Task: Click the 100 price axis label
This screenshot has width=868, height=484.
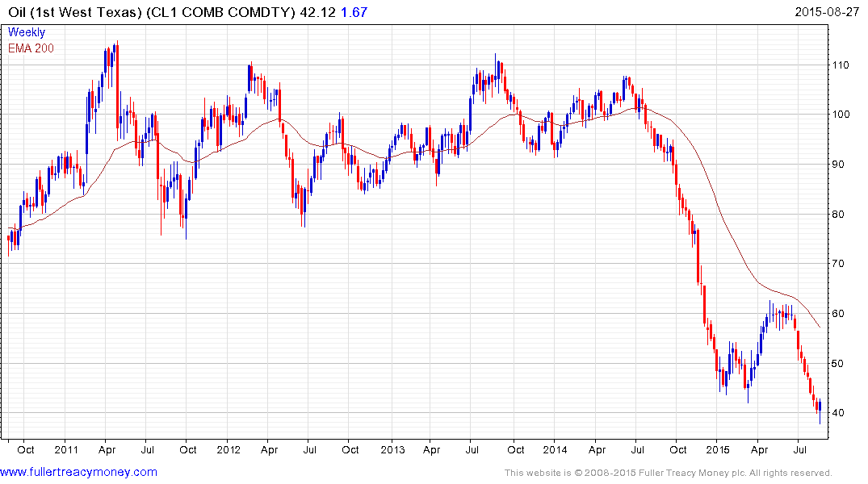Action: (841, 115)
